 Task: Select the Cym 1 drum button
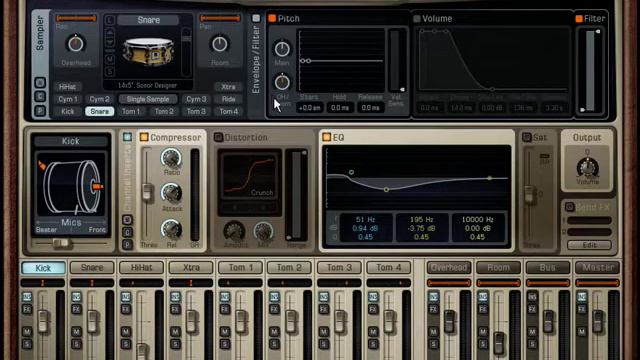(x=67, y=99)
